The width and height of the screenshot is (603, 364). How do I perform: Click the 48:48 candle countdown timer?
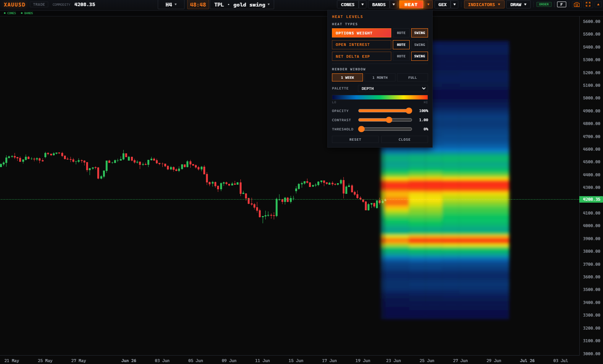(x=198, y=5)
